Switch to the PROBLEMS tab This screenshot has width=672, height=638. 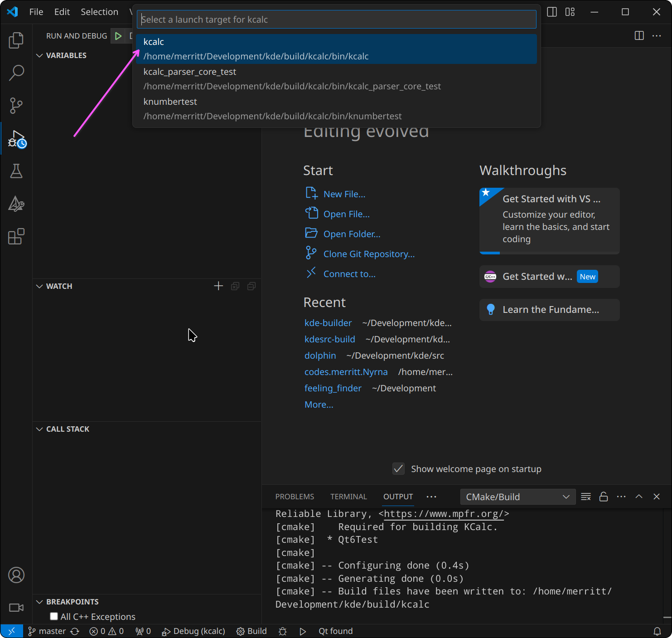pos(295,497)
